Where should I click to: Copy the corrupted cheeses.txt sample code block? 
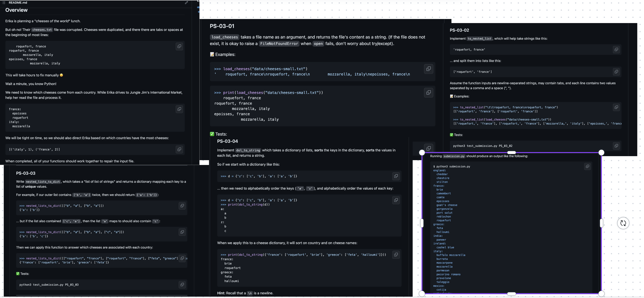(x=179, y=46)
